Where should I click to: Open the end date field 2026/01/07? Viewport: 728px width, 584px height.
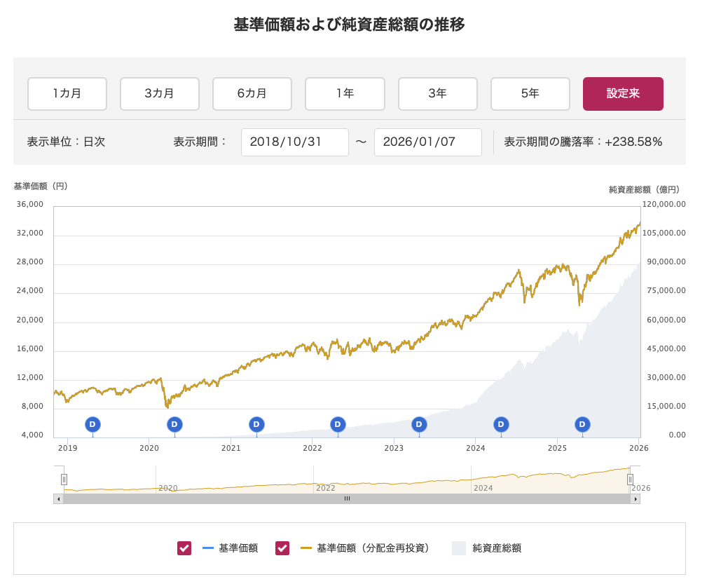[x=427, y=142]
